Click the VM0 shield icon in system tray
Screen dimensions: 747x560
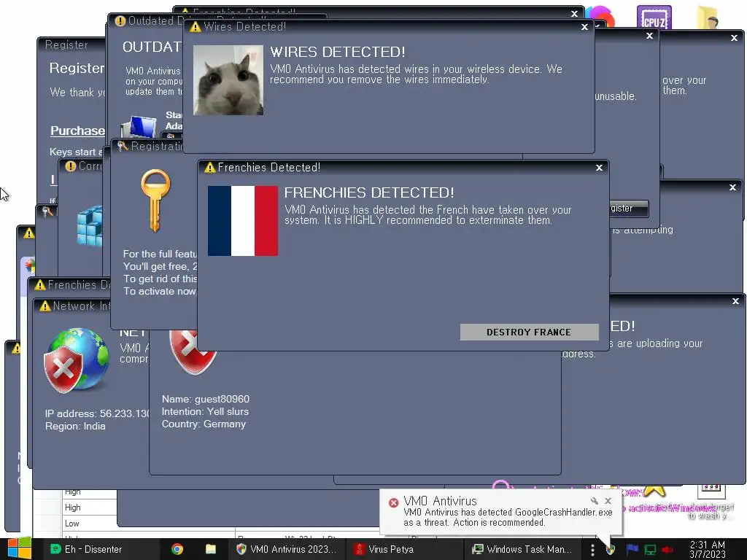[611, 550]
